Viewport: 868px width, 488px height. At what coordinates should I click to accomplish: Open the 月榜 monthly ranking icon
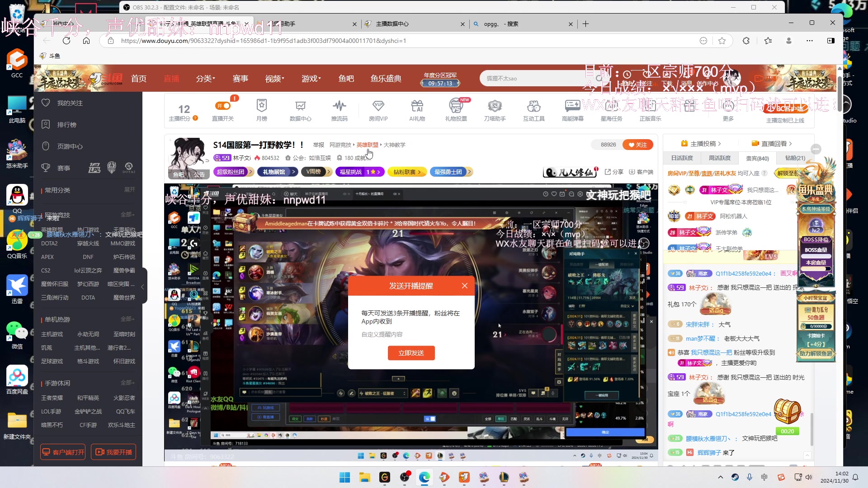(262, 110)
